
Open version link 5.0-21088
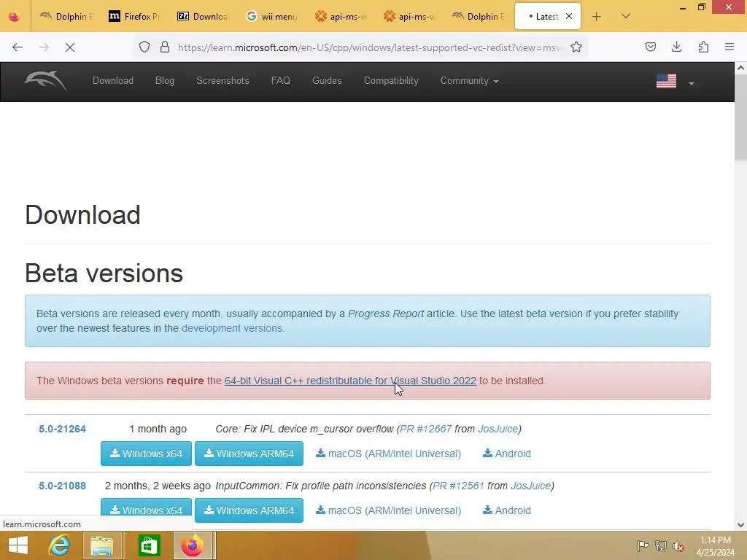63,486
